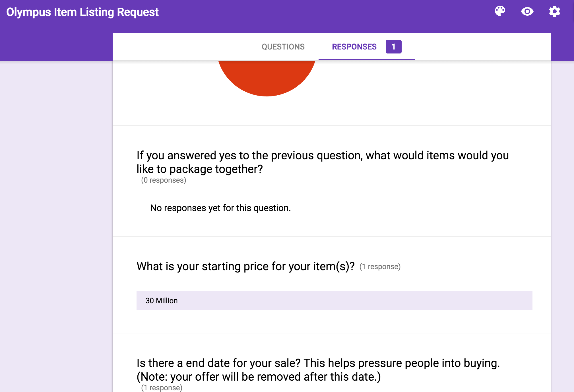Click the Responses tab underline indicator
This screenshot has width=574, height=392.
pyautogui.click(x=367, y=60)
